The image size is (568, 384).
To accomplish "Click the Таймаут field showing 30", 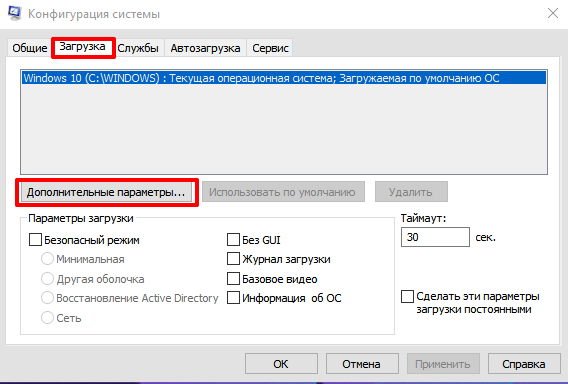I will [x=435, y=237].
